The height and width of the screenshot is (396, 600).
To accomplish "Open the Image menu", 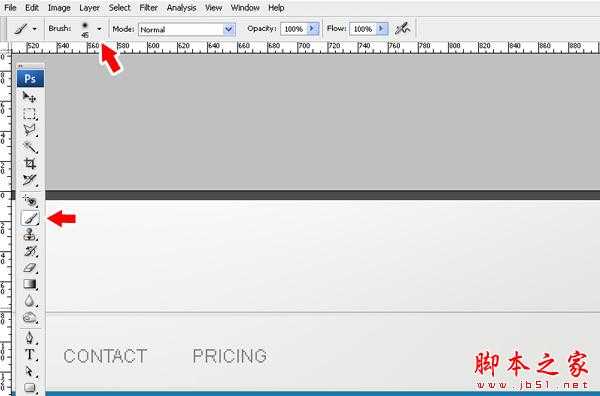I will 59,8.
